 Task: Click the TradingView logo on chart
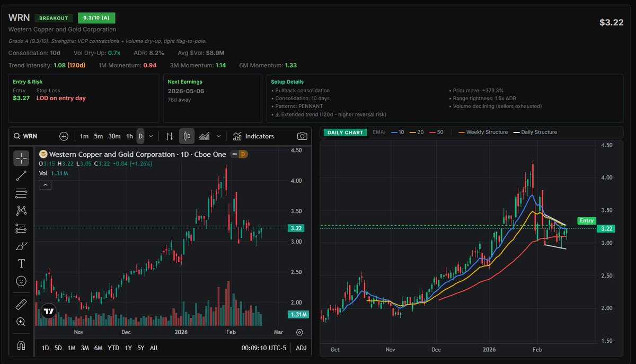point(48,312)
